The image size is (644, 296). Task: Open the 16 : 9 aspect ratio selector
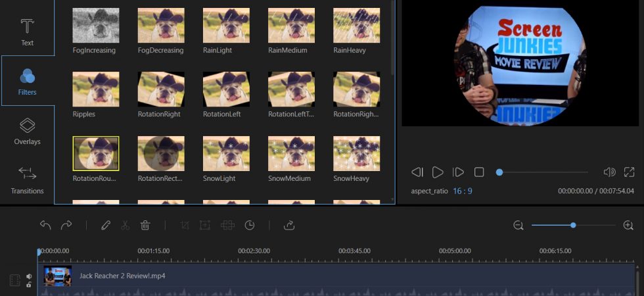click(463, 191)
